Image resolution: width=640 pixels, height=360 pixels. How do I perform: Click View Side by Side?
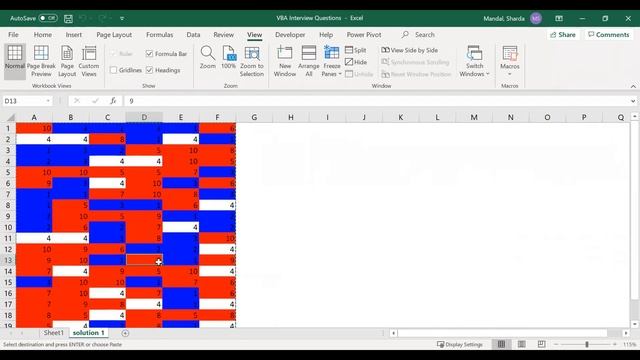point(409,50)
